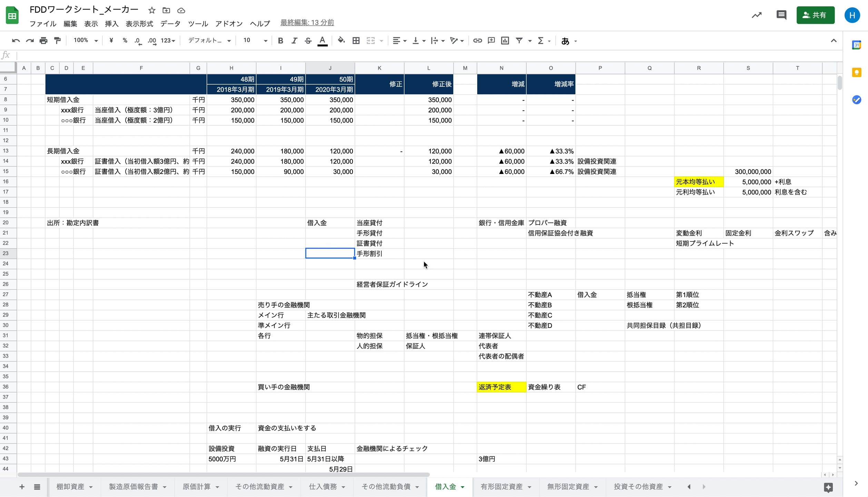Image resolution: width=868 pixels, height=497 pixels.
Task: Format cell as percent with % icon
Action: tap(125, 40)
